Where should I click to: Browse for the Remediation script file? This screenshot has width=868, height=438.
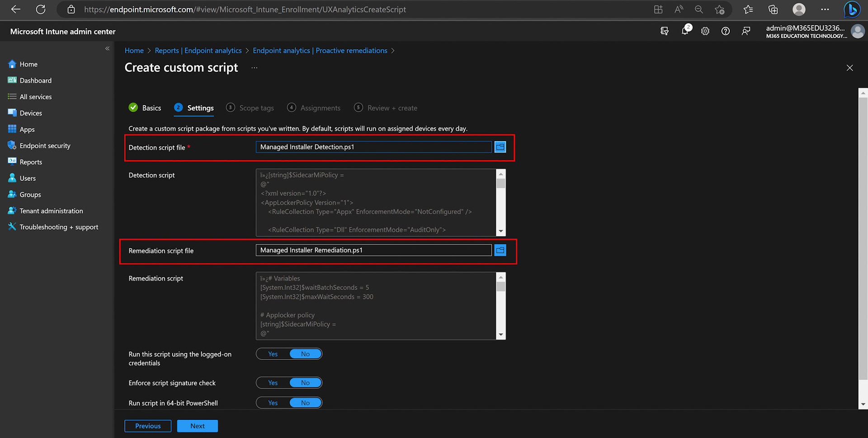[500, 250]
